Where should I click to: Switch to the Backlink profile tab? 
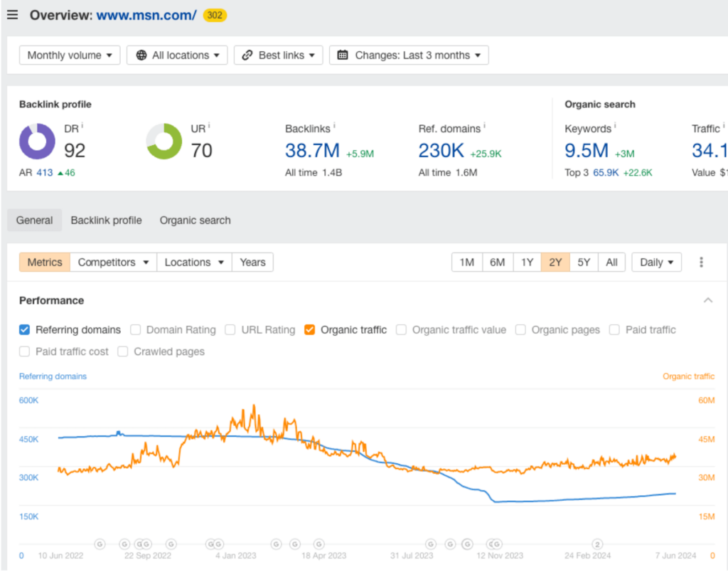(106, 221)
